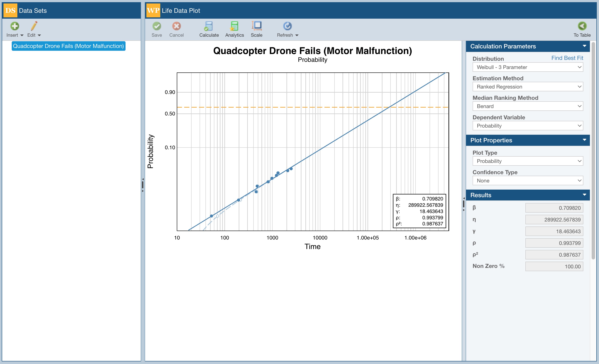Image resolution: width=599 pixels, height=364 pixels.
Task: Click the To Table arrow icon
Action: tap(582, 26)
